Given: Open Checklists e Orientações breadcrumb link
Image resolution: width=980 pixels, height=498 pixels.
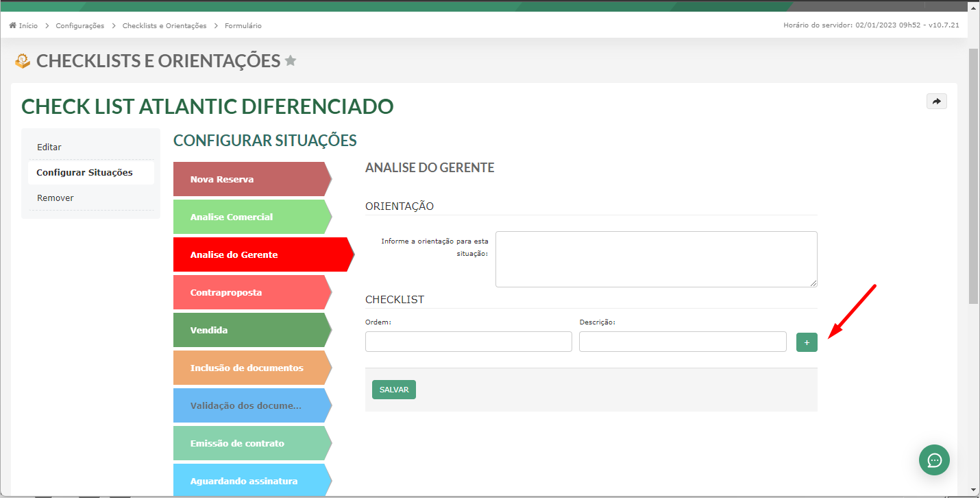Looking at the screenshot, I should [164, 25].
